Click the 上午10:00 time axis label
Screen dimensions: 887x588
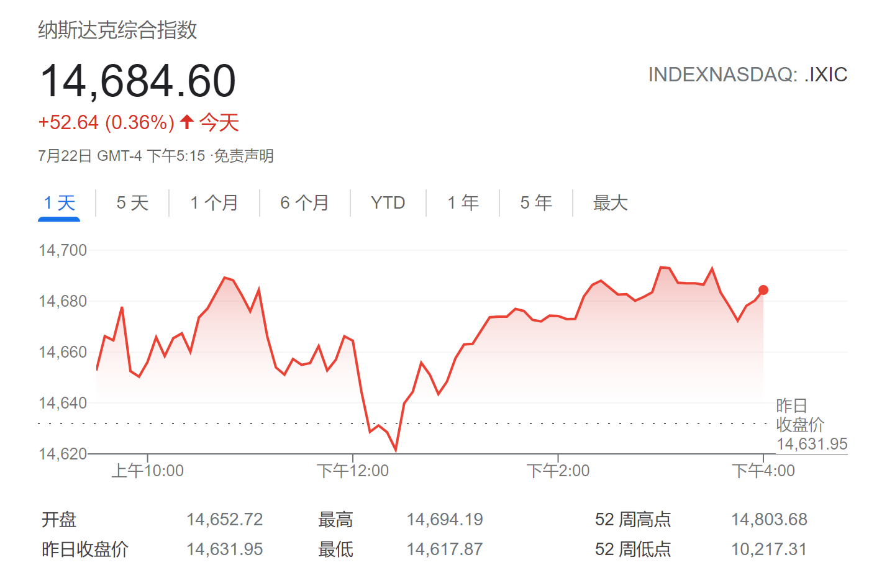click(148, 471)
